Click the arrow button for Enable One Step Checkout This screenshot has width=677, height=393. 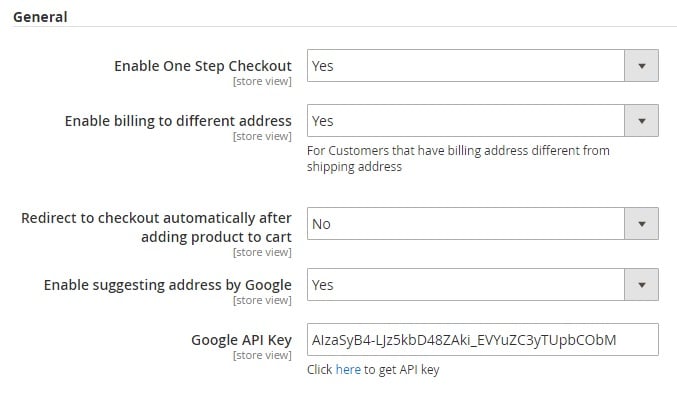tap(642, 66)
